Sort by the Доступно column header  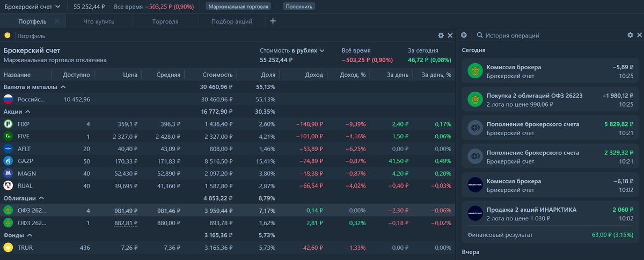click(76, 75)
